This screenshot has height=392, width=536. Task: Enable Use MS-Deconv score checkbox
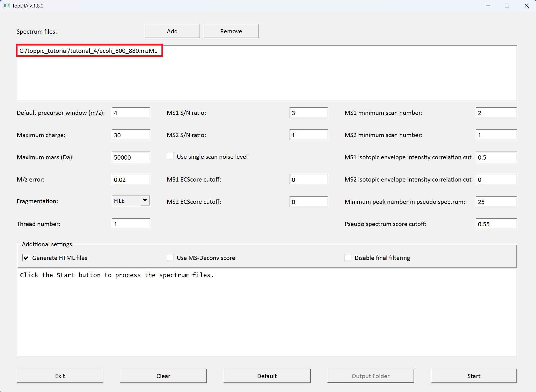170,258
